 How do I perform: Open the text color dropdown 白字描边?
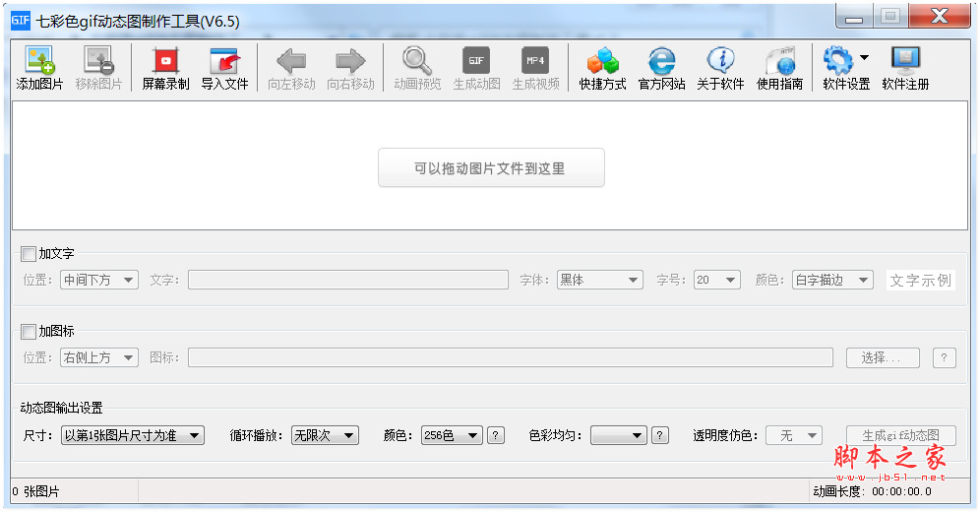[832, 280]
